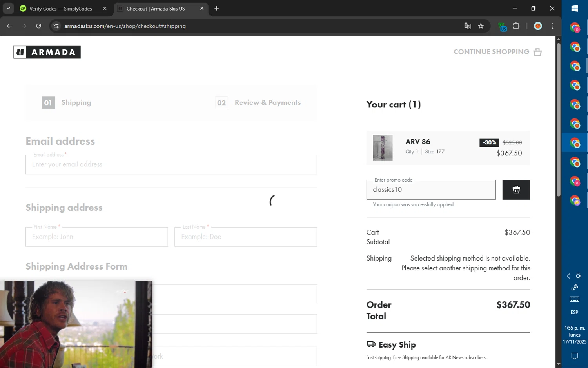The height and width of the screenshot is (368, 588).
Task: Close the Verify Codes — SimplyCodes tab
Action: click(105, 9)
